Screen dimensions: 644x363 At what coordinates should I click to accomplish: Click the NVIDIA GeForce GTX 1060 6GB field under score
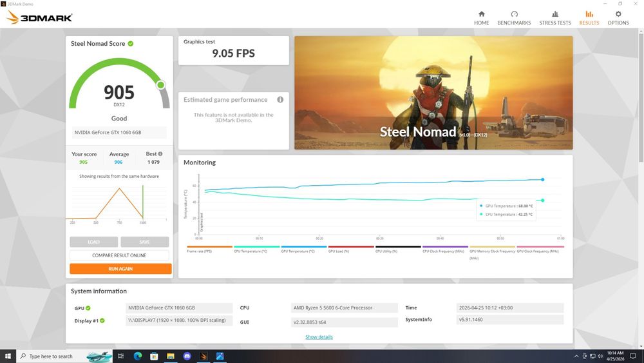click(x=119, y=132)
